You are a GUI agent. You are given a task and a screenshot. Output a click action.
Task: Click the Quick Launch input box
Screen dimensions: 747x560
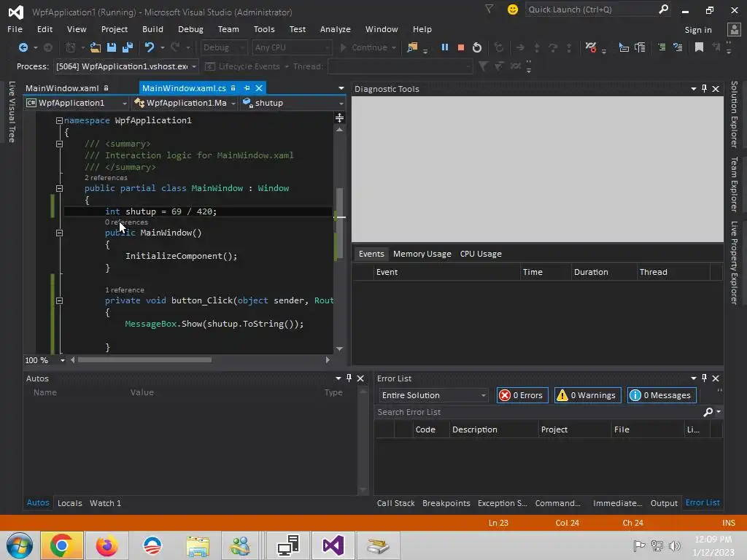pos(591,9)
